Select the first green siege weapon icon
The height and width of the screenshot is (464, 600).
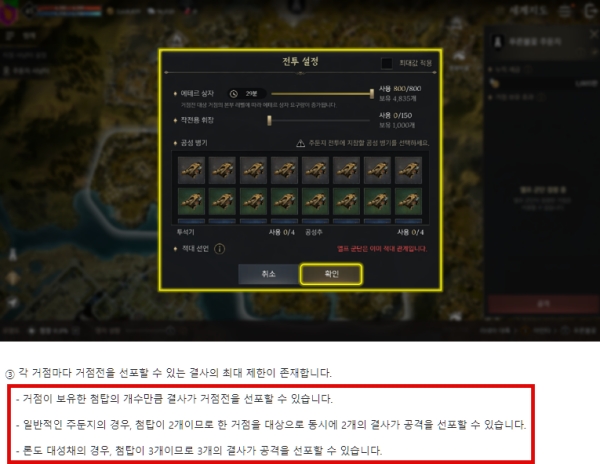(191, 201)
